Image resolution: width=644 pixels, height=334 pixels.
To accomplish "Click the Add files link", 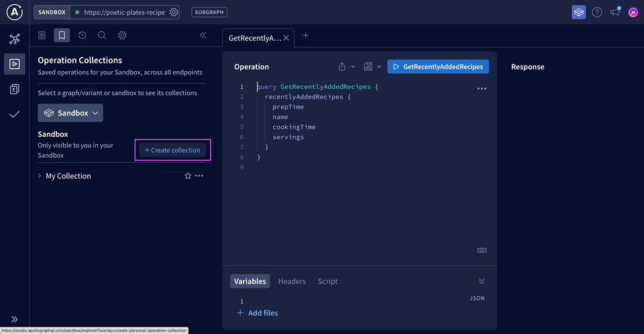I will pos(258,313).
